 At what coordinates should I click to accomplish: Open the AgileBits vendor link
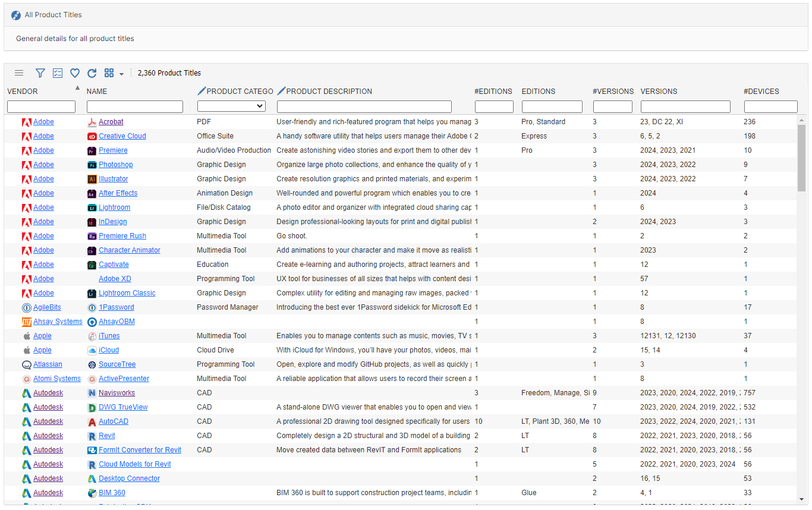47,307
